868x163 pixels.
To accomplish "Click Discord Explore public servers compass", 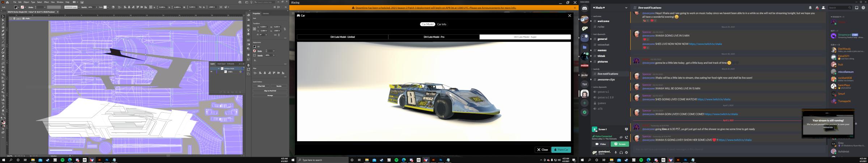I will click(x=584, y=113).
